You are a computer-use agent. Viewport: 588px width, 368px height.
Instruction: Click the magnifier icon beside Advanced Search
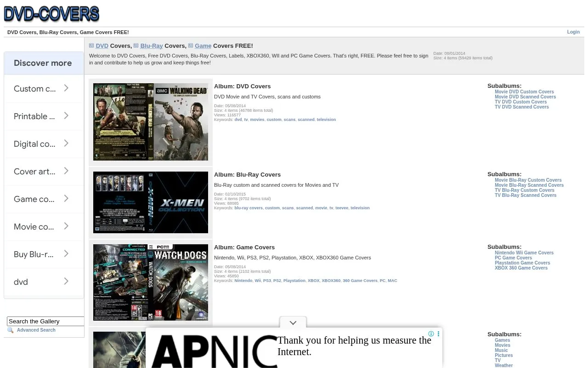pos(11,330)
